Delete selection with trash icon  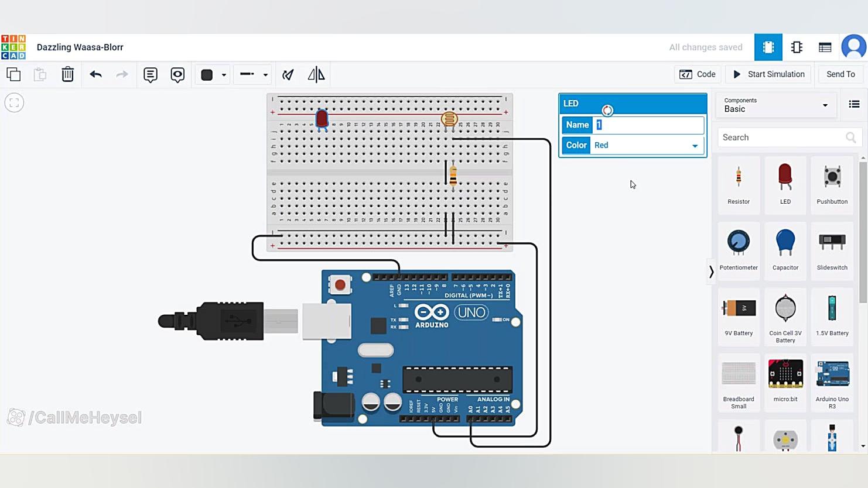coord(68,74)
